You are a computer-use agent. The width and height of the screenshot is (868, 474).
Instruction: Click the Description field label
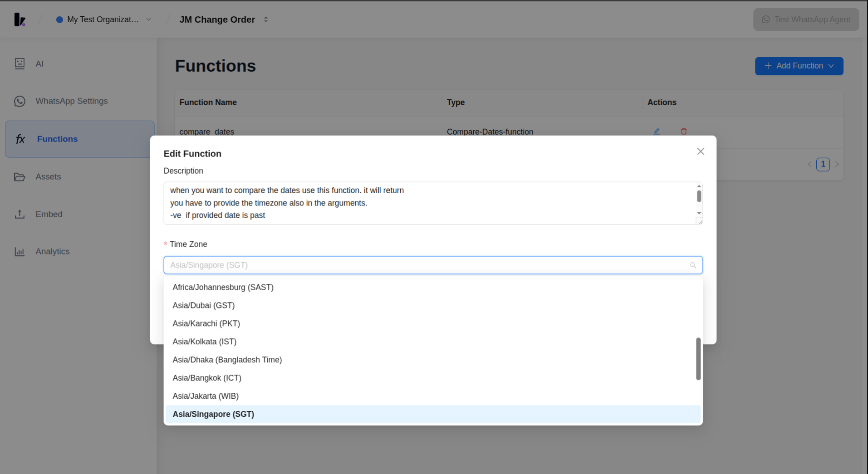point(183,171)
